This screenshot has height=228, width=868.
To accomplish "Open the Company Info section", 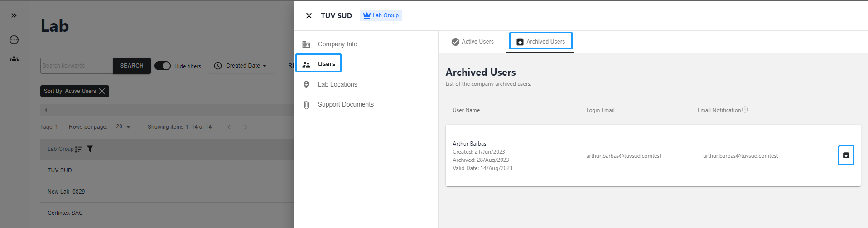I will (x=337, y=44).
